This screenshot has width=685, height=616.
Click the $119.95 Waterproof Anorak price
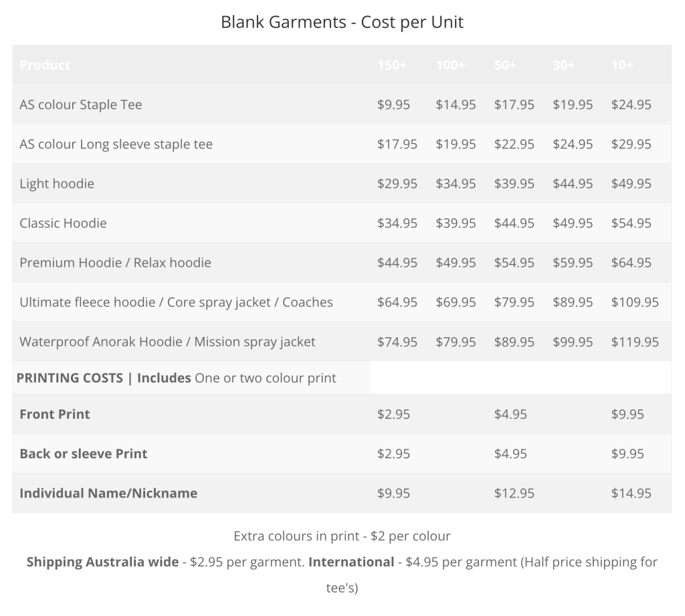pyautogui.click(x=635, y=342)
